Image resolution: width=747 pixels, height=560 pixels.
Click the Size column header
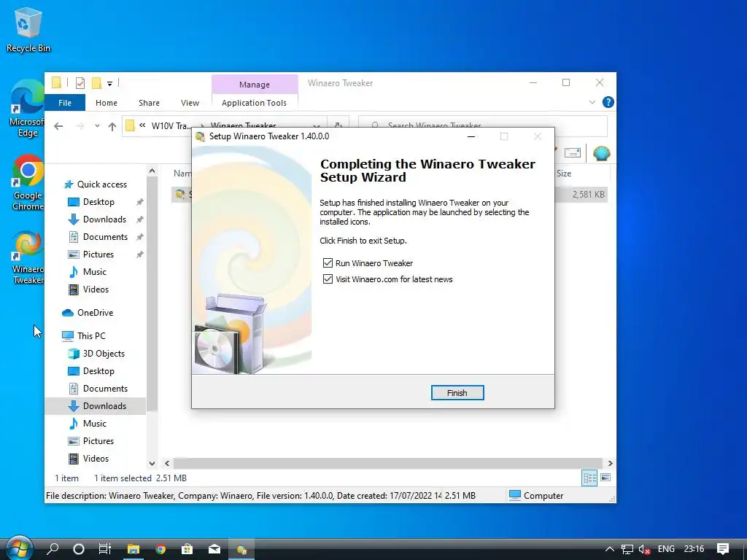[x=564, y=174]
